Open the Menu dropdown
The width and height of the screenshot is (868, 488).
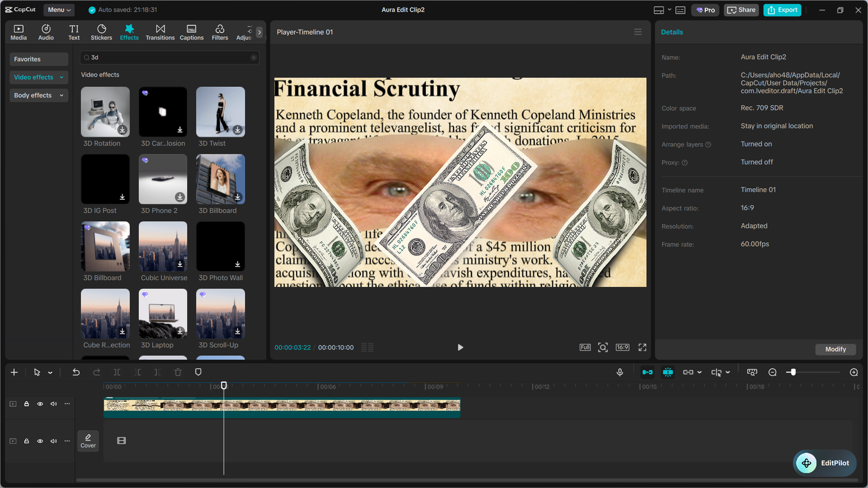(x=59, y=10)
